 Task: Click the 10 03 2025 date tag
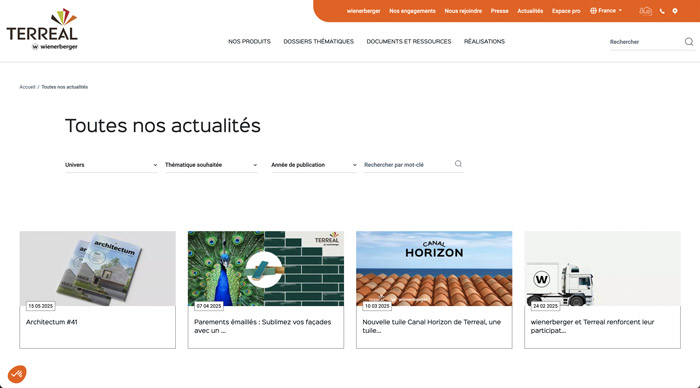tap(377, 306)
